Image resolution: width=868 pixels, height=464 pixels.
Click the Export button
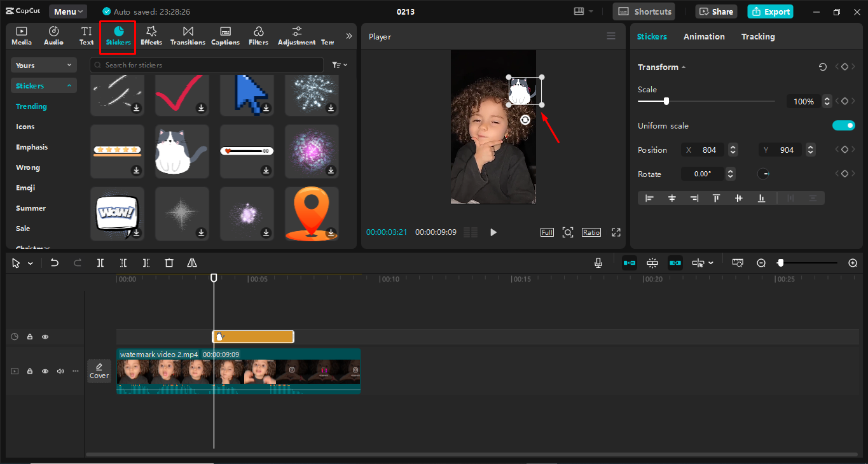(770, 11)
